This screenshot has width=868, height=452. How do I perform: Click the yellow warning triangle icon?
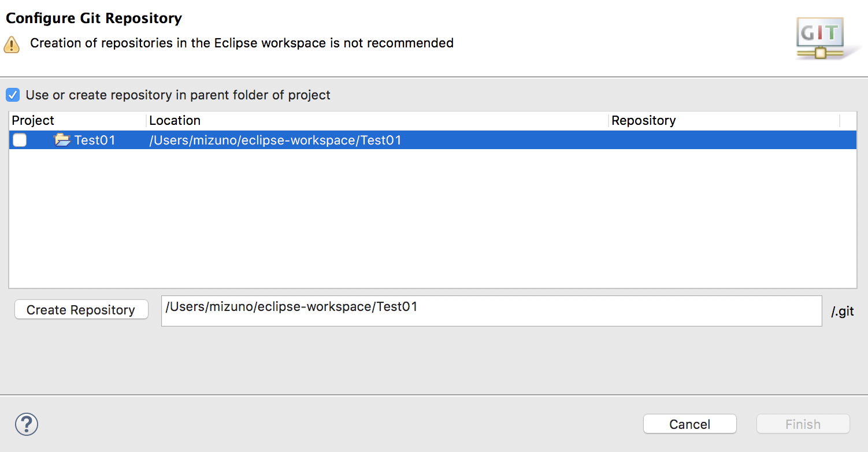(x=12, y=45)
